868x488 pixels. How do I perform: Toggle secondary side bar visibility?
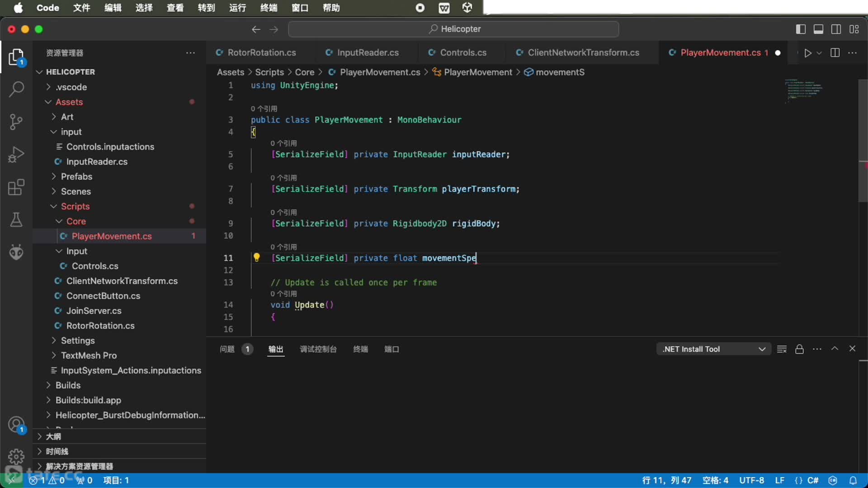(836, 29)
